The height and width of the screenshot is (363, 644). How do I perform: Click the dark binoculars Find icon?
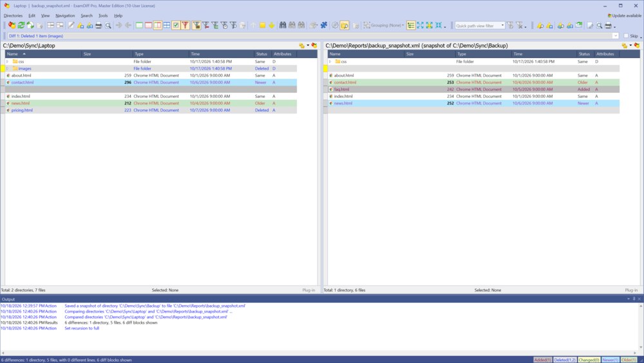click(x=283, y=26)
